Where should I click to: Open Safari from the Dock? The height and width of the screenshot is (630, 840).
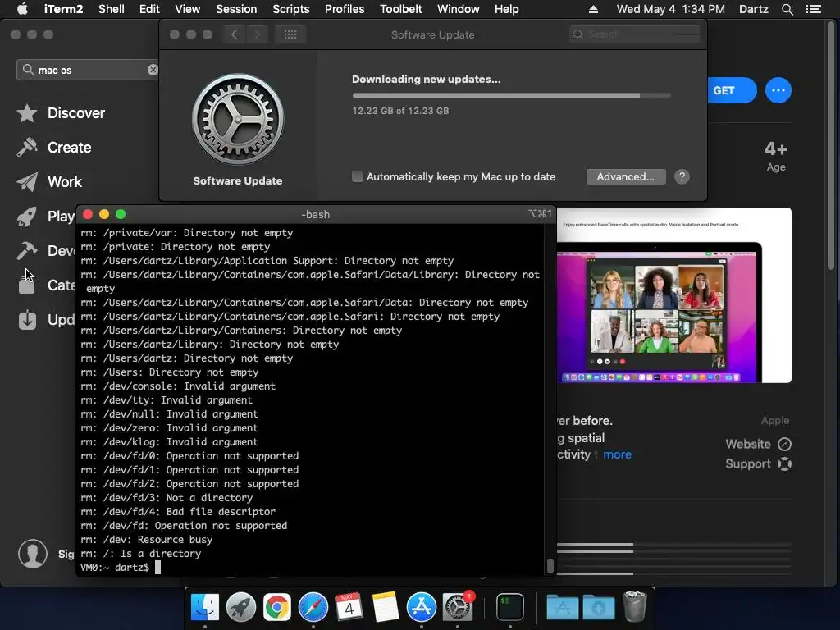[313, 607]
